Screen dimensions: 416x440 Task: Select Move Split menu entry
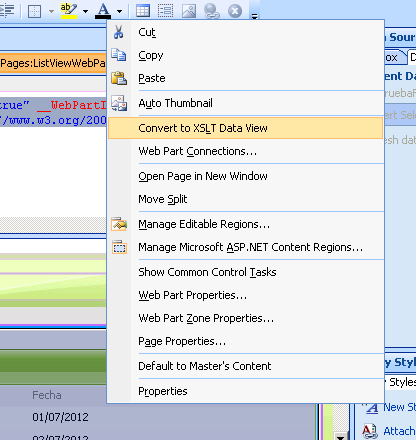(x=246, y=199)
